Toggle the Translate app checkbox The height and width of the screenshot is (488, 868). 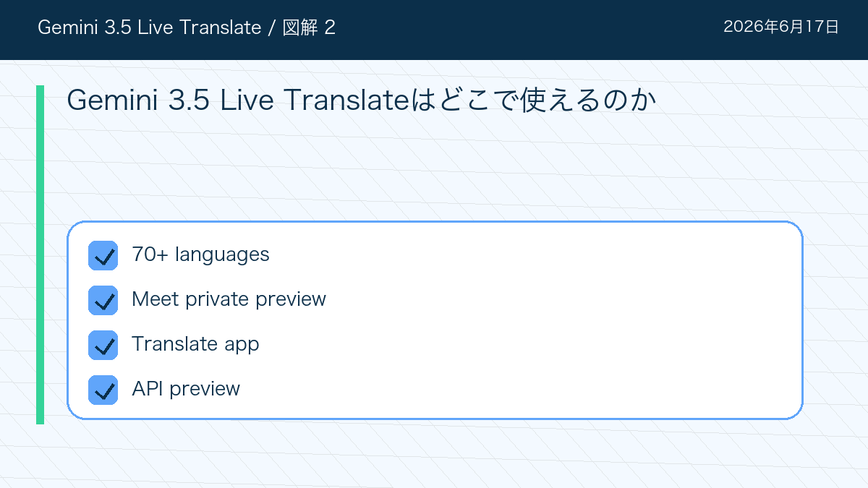click(x=103, y=345)
